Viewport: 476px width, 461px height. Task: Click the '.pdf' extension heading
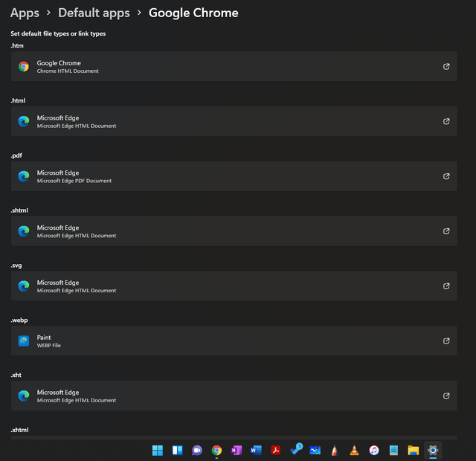pyautogui.click(x=16, y=155)
